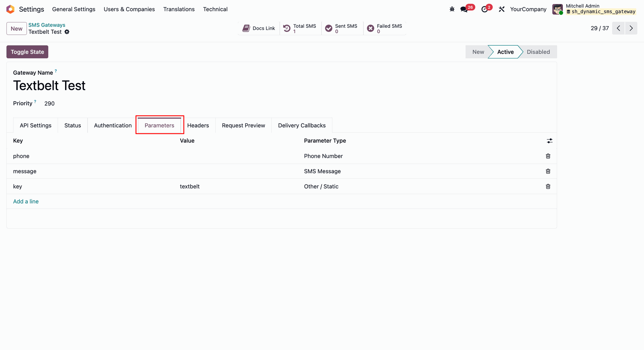644x350 pixels.
Task: Show Gateway Name help tooltip
Action: (56, 71)
